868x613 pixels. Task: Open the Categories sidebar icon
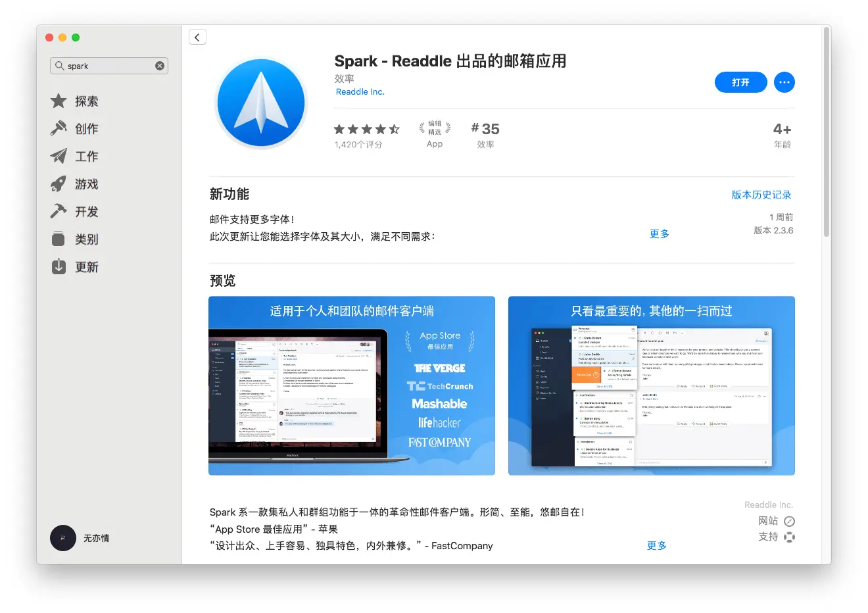click(60, 239)
